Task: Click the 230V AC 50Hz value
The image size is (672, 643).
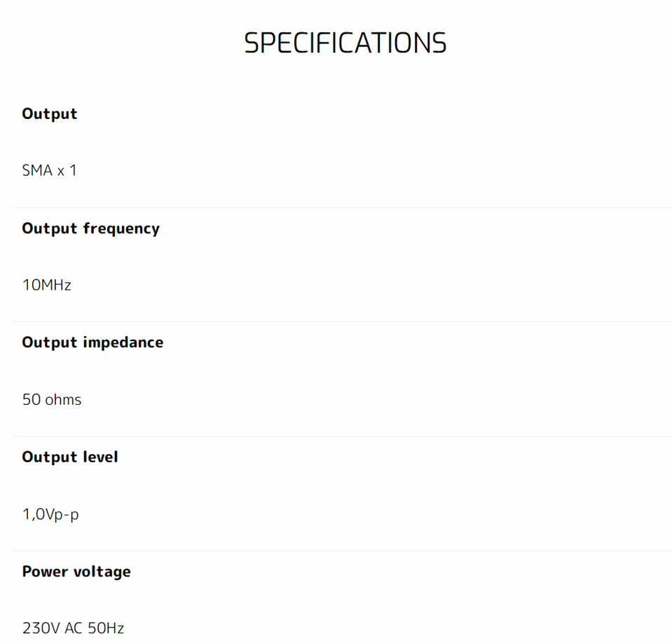Action: [73, 628]
